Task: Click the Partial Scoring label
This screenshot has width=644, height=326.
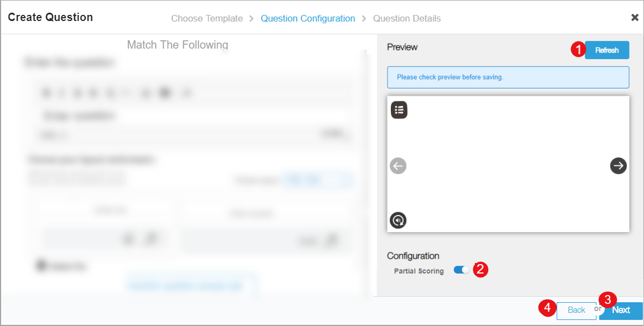Action: click(x=418, y=271)
